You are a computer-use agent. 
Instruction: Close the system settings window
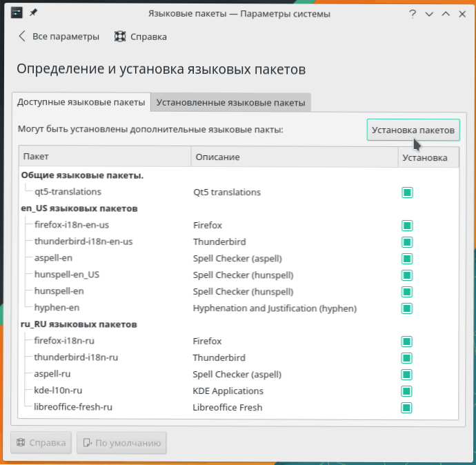[x=462, y=14]
